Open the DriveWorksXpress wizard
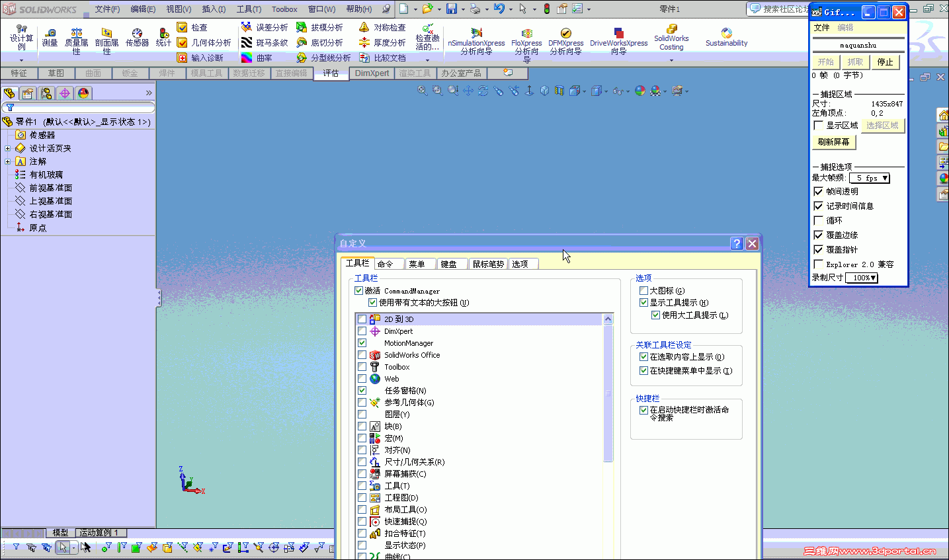Image resolution: width=949 pixels, height=560 pixels. coord(618,42)
